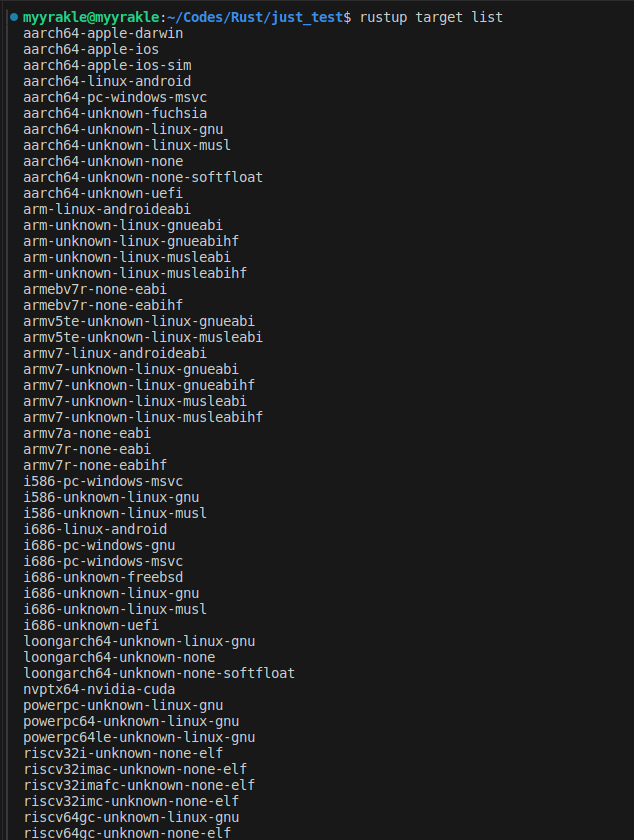Click the aarch64-pc-windows-msvc line
The width and height of the screenshot is (634, 840).
[x=115, y=98]
